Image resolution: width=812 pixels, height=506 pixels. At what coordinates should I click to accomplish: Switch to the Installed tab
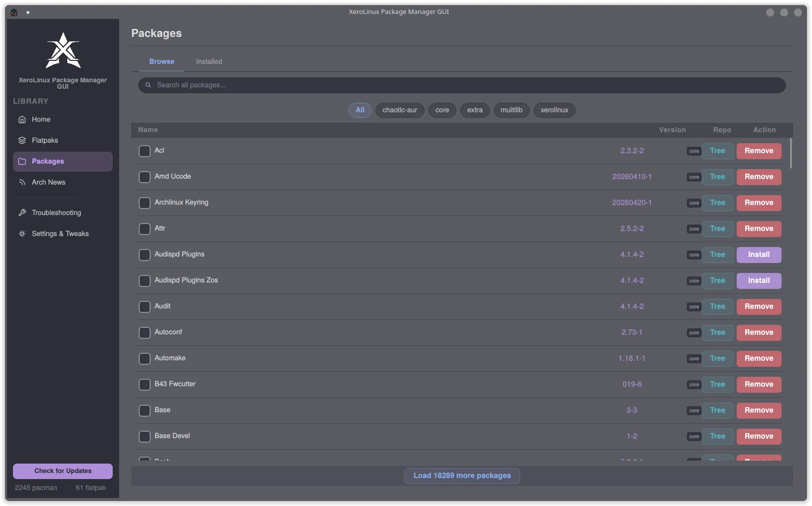[209, 61]
